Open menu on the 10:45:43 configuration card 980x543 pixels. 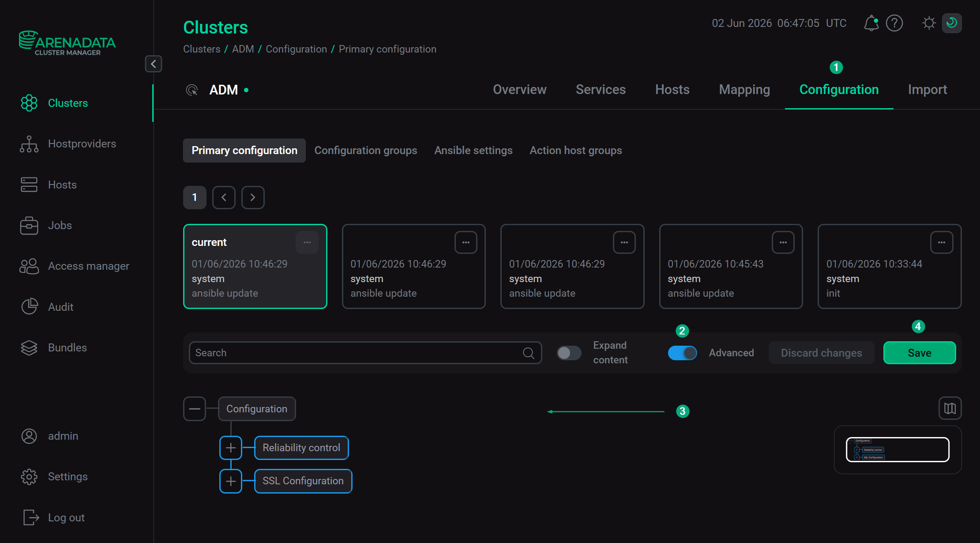click(783, 242)
